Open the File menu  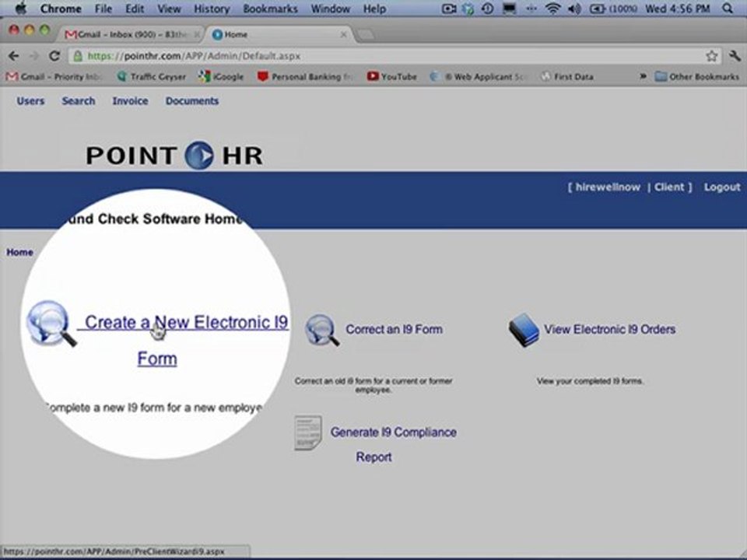pyautogui.click(x=103, y=9)
